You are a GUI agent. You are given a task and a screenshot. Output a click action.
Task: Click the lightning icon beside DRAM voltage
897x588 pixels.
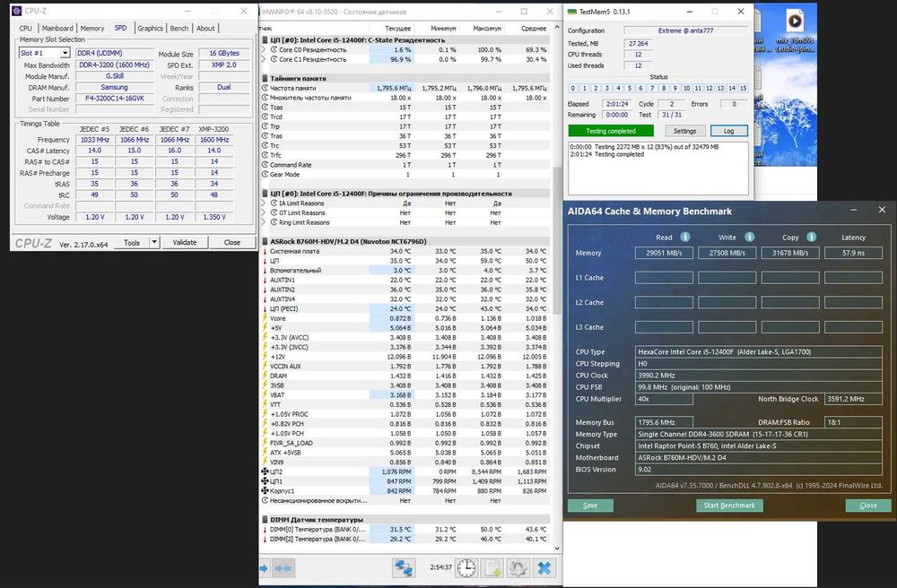(x=265, y=376)
